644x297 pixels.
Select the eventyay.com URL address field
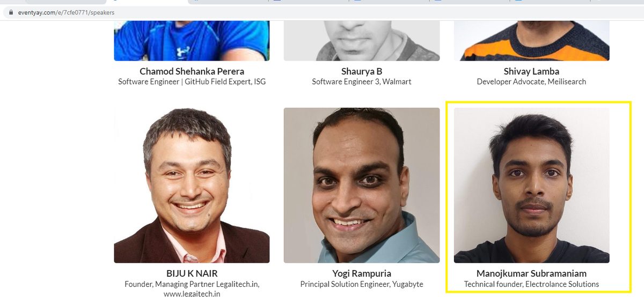pyautogui.click(x=322, y=12)
